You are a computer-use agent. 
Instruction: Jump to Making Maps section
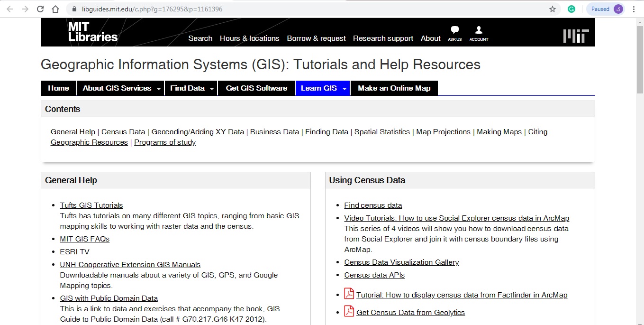499,132
